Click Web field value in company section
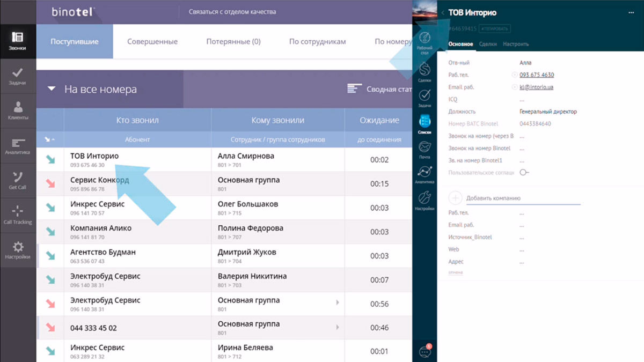Image resolution: width=644 pixels, height=362 pixels. click(522, 249)
